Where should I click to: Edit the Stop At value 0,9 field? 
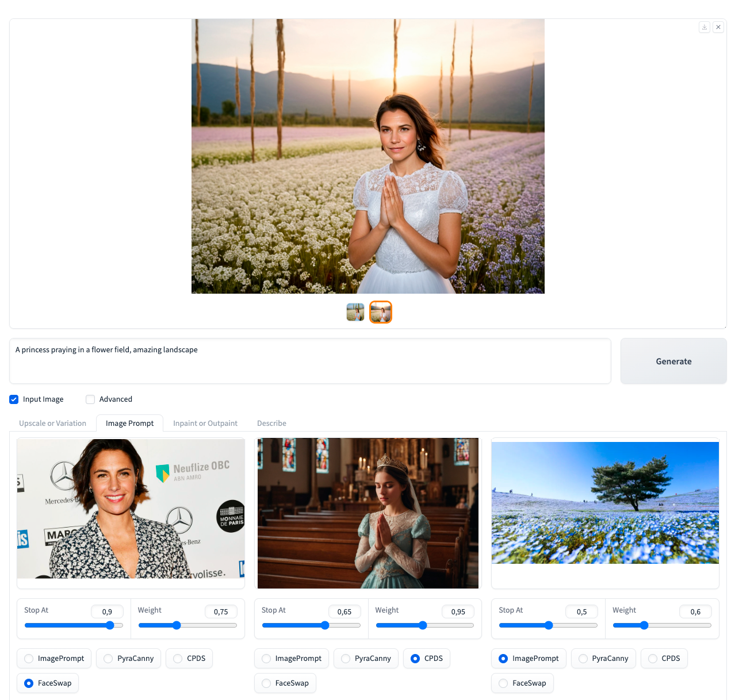[107, 611]
